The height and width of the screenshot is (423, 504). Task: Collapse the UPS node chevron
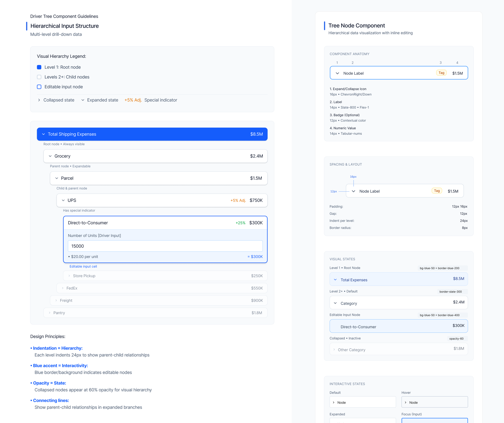[63, 200]
